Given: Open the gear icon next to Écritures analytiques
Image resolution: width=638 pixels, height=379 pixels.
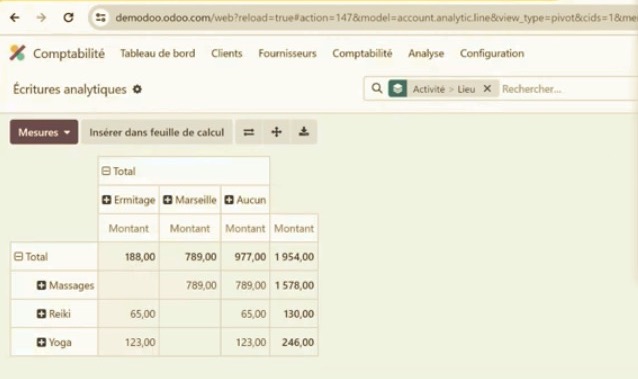Looking at the screenshot, I should point(138,89).
